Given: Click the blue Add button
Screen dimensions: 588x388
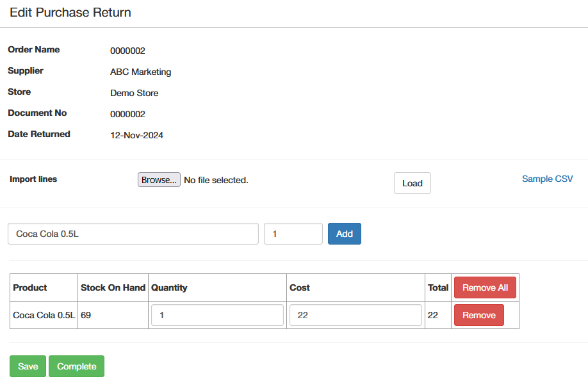Looking at the screenshot, I should [x=344, y=234].
